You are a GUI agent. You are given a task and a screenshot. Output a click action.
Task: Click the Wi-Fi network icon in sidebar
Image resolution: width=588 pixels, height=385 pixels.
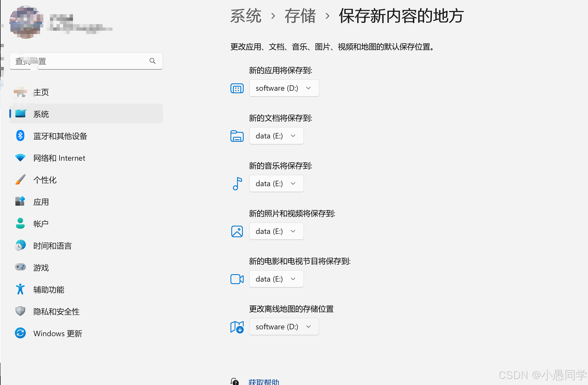point(20,158)
